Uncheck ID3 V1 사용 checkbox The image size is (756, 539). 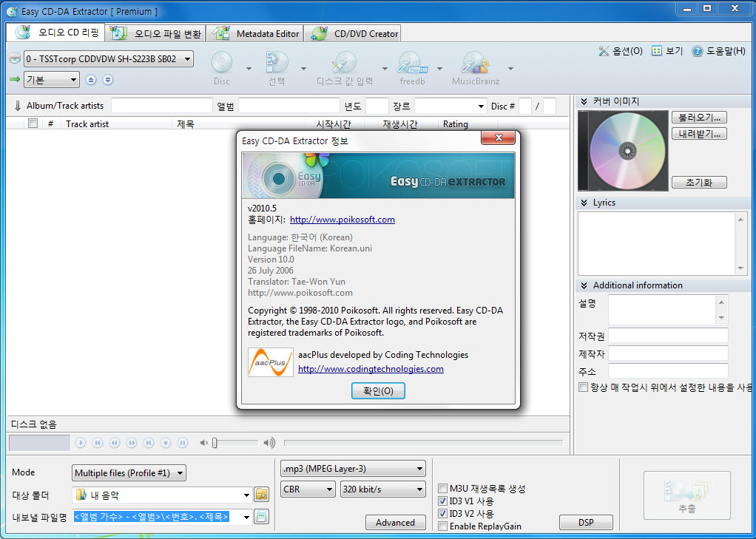[442, 501]
